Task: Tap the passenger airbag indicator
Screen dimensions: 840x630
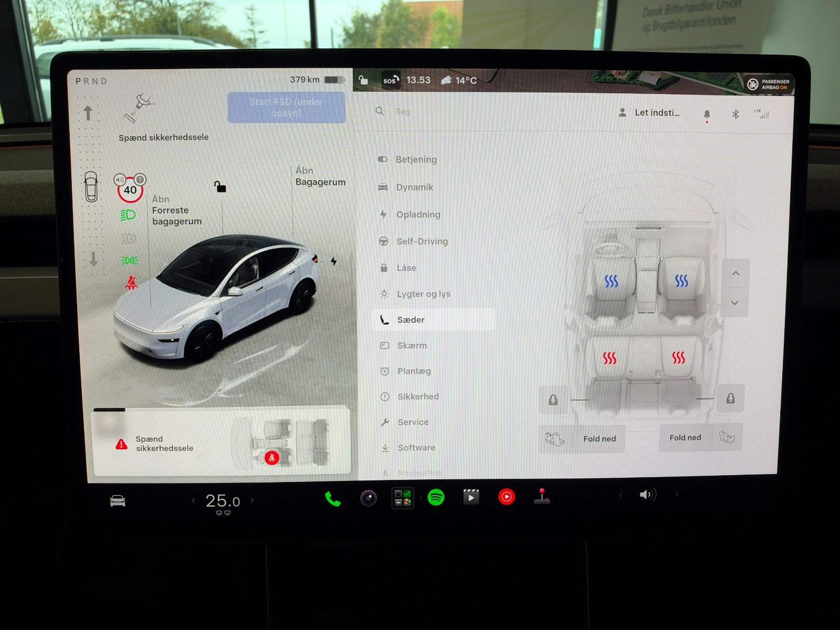Action: click(x=769, y=85)
